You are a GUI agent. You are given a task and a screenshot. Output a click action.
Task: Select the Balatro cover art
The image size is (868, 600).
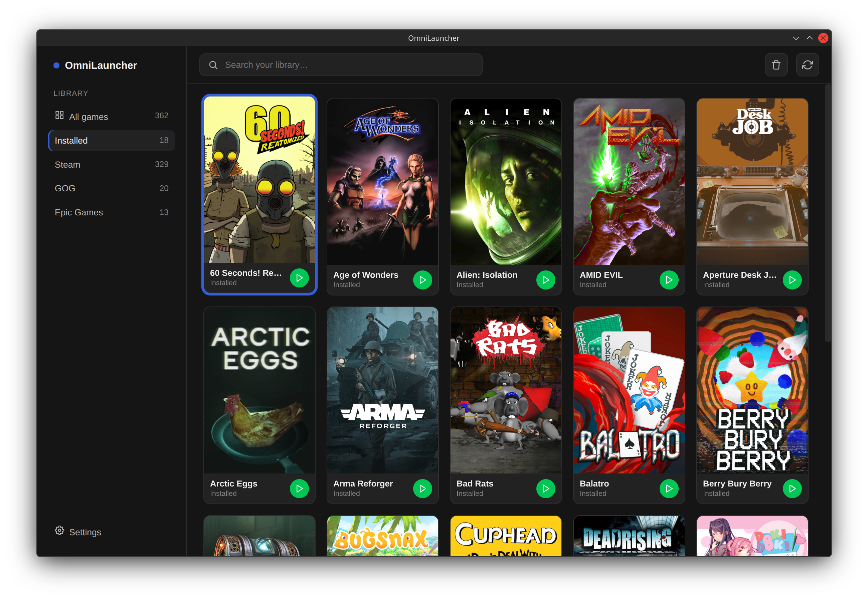click(x=629, y=391)
